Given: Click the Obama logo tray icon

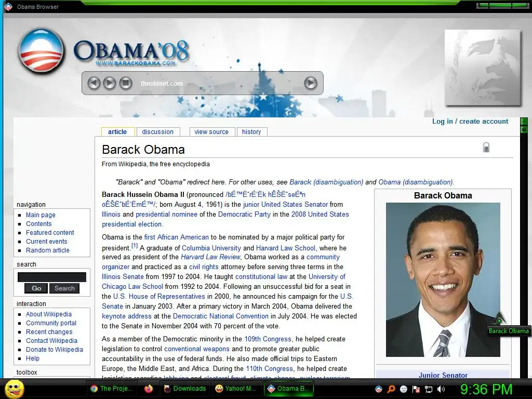Looking at the screenshot, I should 379,389.
